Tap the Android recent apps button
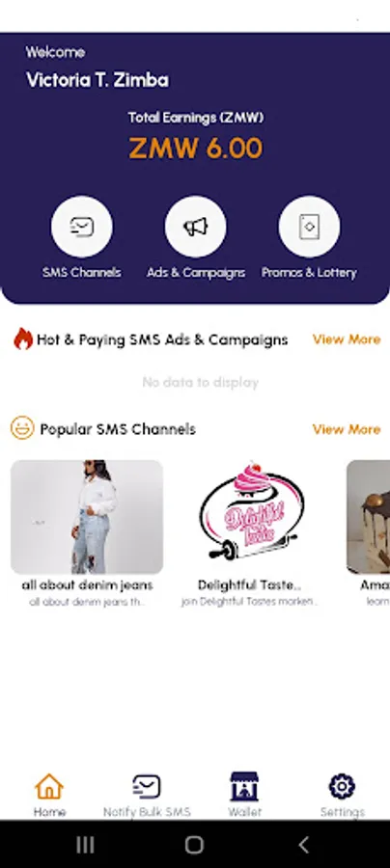The height and width of the screenshot is (868, 390). click(85, 844)
